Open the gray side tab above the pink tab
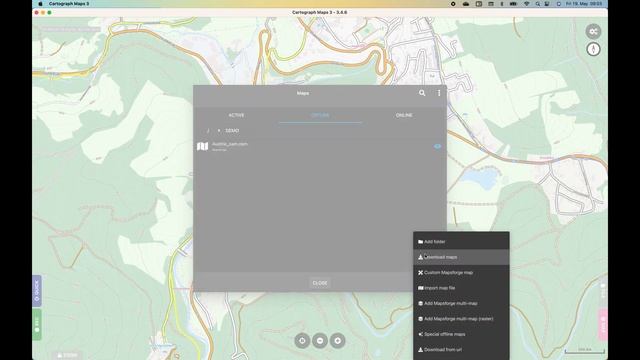 click(x=603, y=291)
